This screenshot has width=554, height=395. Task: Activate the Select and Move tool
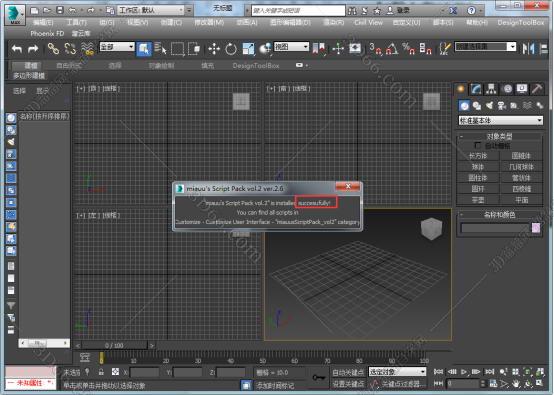(x=214, y=49)
